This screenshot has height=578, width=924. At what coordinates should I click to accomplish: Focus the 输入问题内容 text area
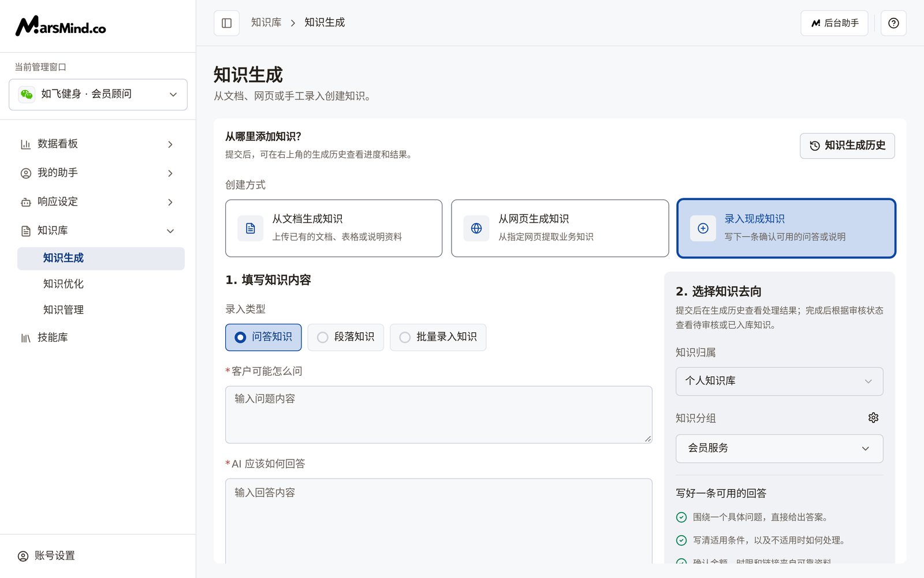[439, 415]
